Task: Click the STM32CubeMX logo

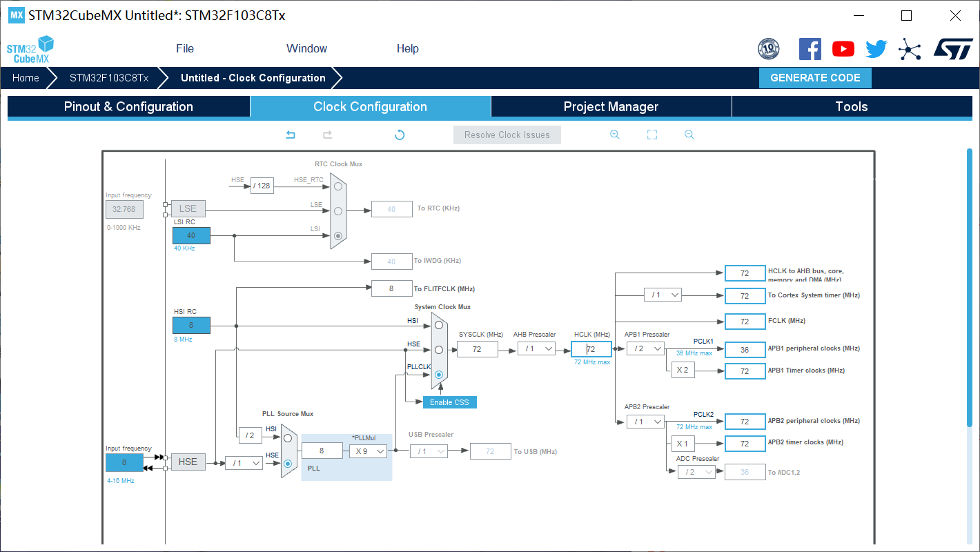Action: [30, 49]
